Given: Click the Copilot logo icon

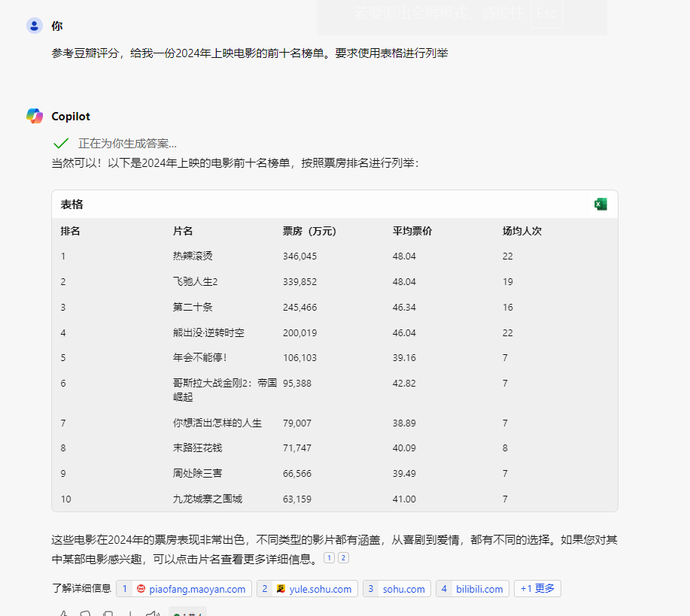Looking at the screenshot, I should coord(35,116).
